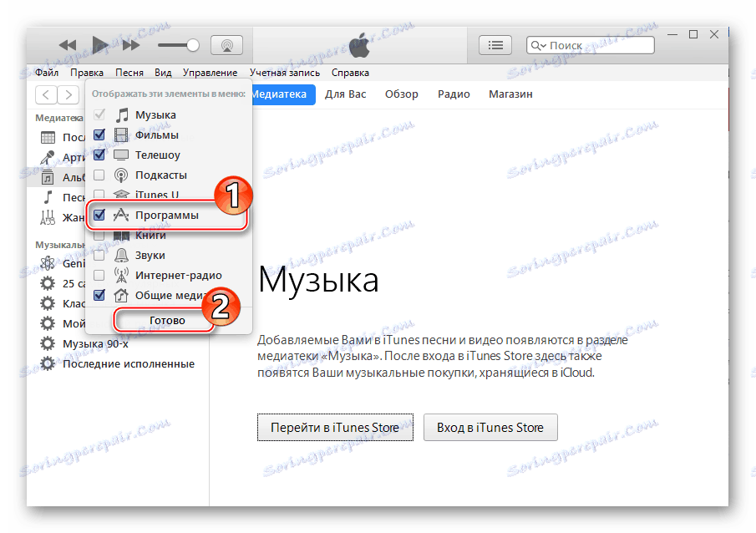Click the volume slider knob
Screen dimensions: 756x533
(192, 45)
